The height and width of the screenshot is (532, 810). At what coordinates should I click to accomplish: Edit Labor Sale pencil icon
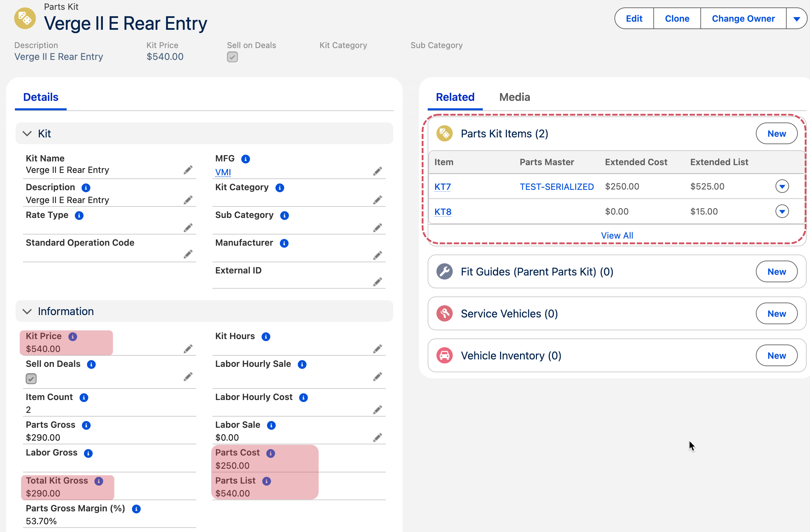(378, 438)
